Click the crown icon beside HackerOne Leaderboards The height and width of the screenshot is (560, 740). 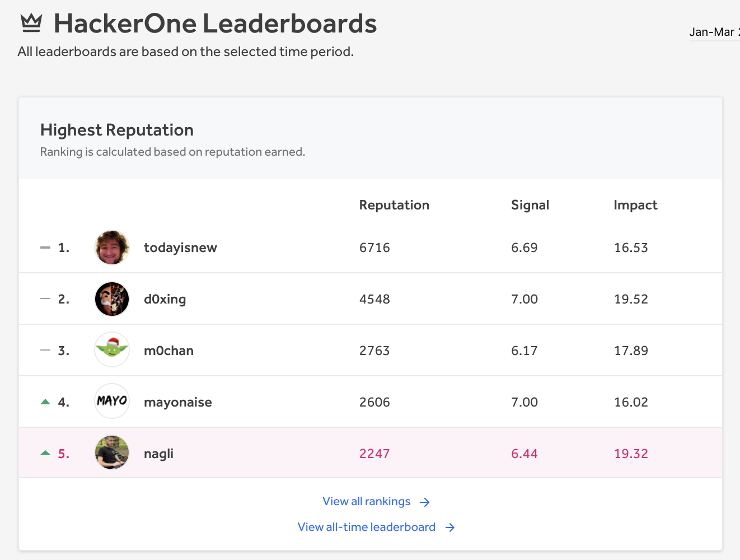[x=31, y=23]
